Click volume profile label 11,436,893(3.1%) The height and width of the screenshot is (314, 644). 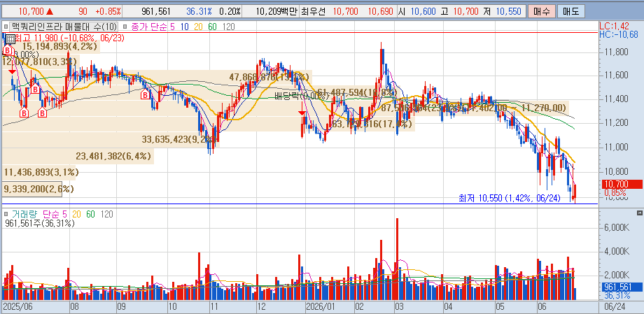point(41,172)
